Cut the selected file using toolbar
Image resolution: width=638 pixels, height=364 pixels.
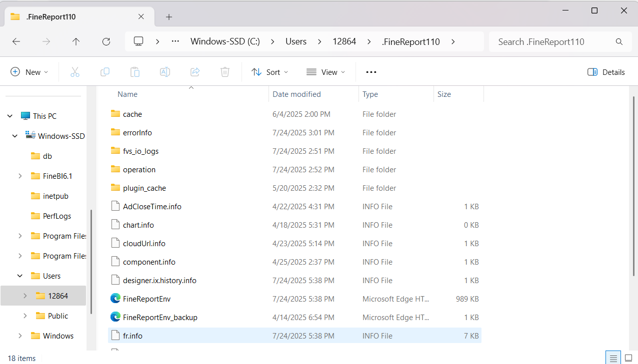pos(75,72)
